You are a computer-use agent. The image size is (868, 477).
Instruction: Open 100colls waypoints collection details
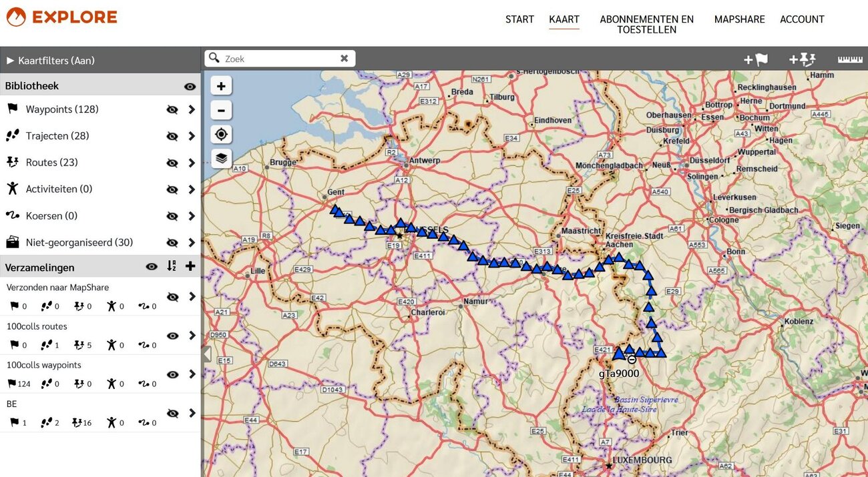click(192, 374)
